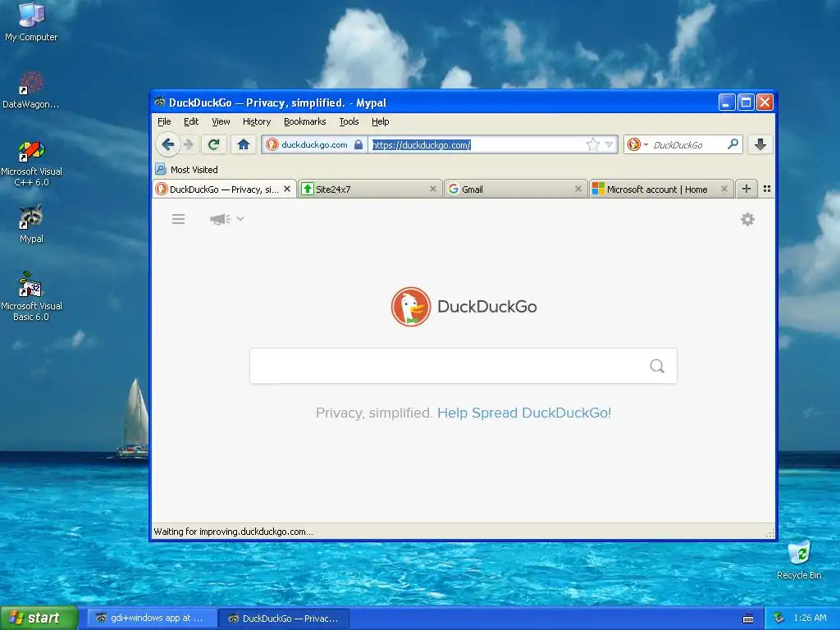Switch to the Microsoft account | Home tab
This screenshot has height=630, width=840.
661,189
